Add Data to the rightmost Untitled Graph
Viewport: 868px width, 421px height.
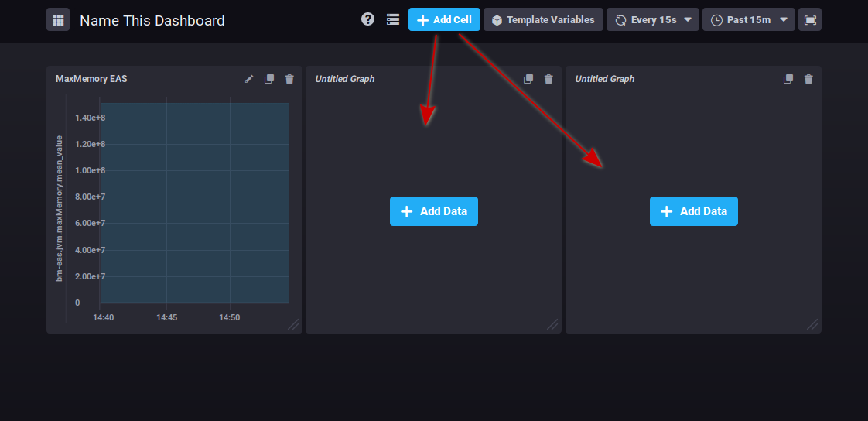point(694,211)
